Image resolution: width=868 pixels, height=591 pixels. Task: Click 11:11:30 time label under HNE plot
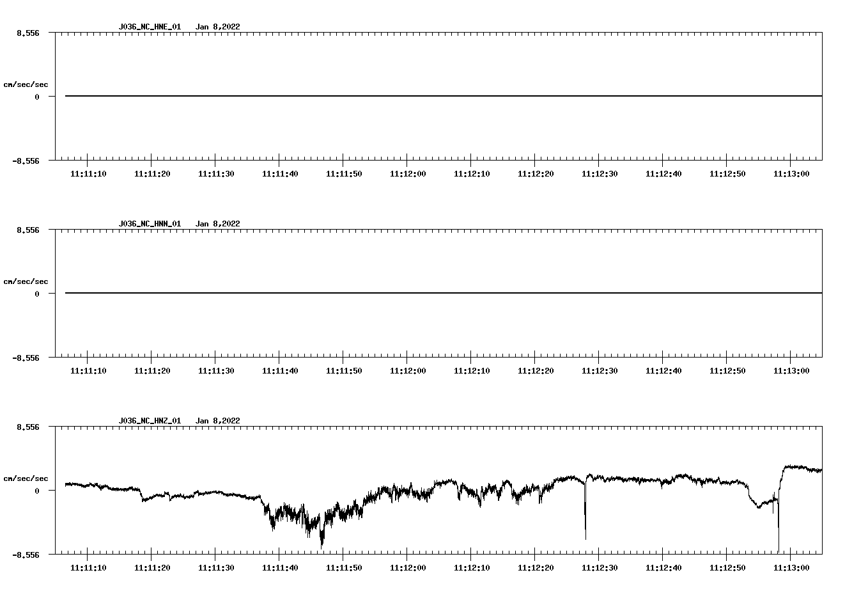[216, 174]
